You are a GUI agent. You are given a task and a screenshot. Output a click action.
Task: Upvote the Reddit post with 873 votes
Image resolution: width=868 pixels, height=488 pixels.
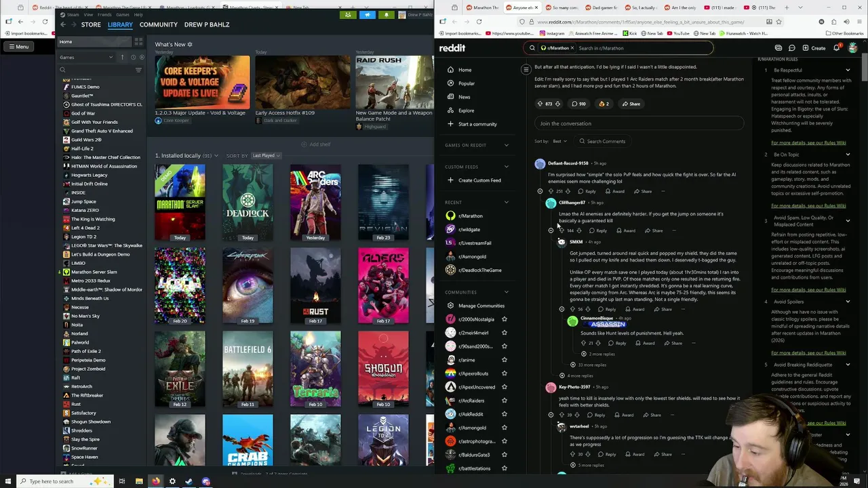pyautogui.click(x=540, y=104)
